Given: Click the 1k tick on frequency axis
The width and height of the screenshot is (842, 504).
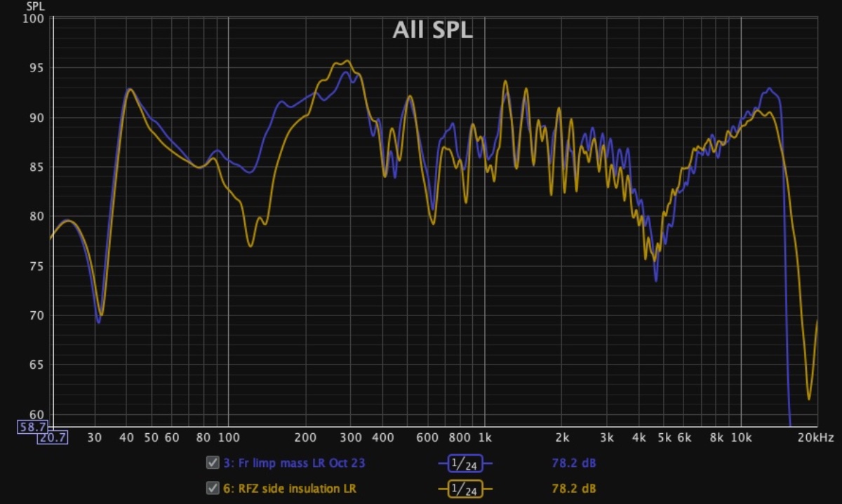Looking at the screenshot, I should tap(484, 438).
